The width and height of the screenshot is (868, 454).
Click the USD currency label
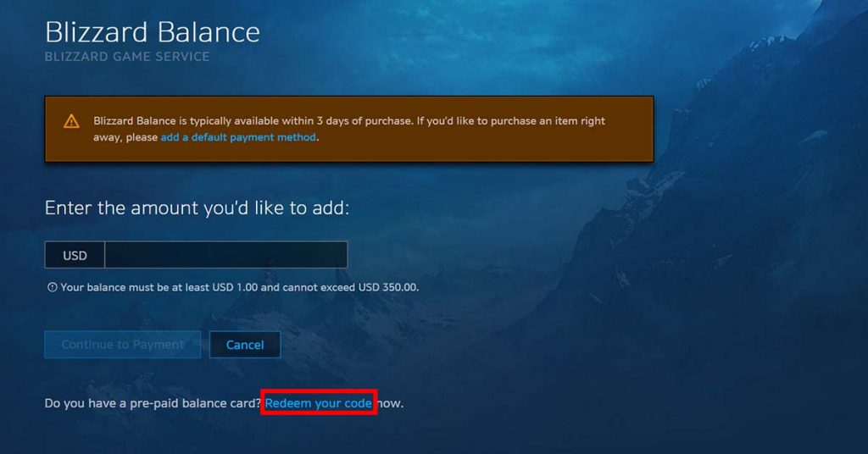click(x=75, y=255)
